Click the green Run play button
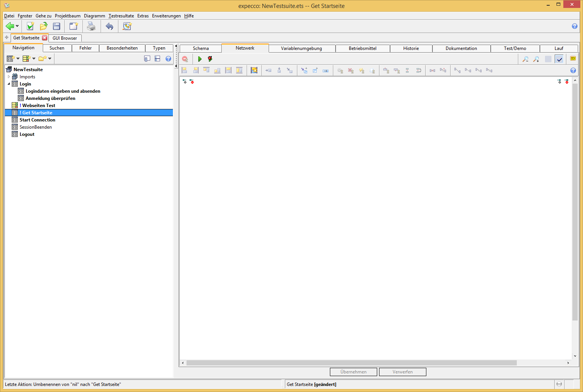The width and height of the screenshot is (583, 392). [200, 59]
